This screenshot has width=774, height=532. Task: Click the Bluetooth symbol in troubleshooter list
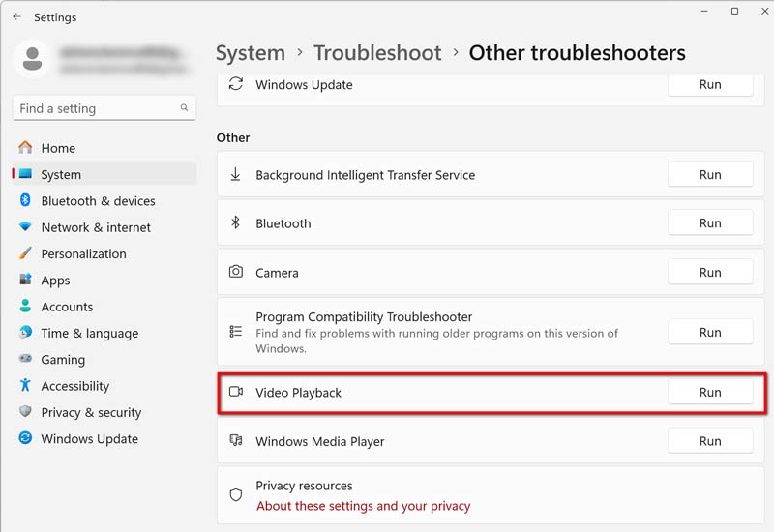click(235, 222)
